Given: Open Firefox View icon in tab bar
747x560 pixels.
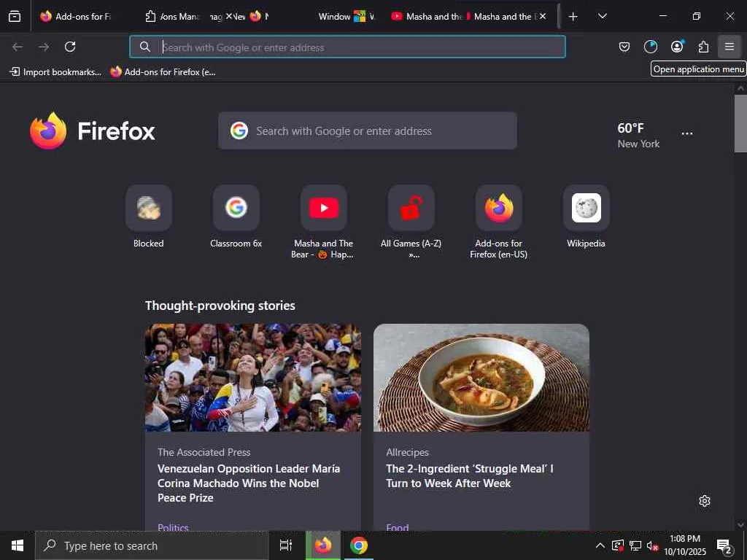Looking at the screenshot, I should [15, 16].
